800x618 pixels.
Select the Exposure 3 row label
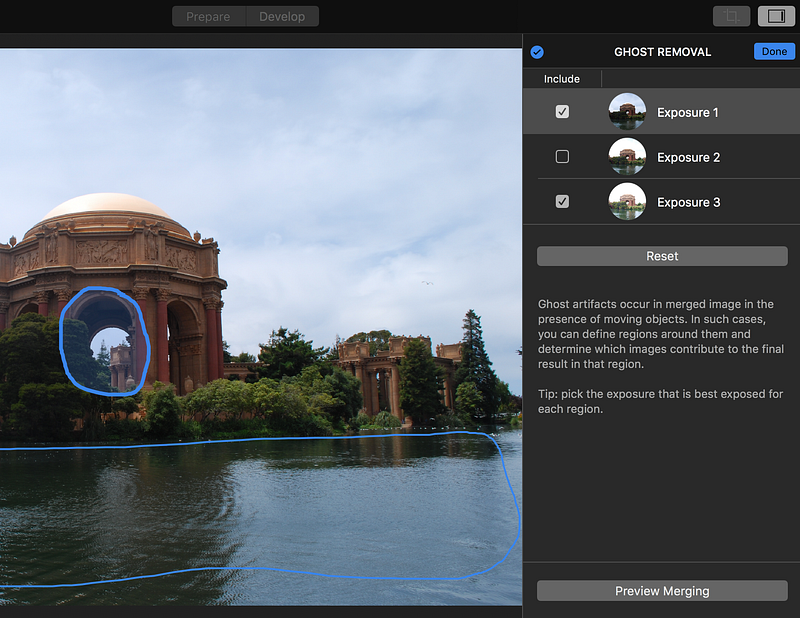[x=688, y=202]
